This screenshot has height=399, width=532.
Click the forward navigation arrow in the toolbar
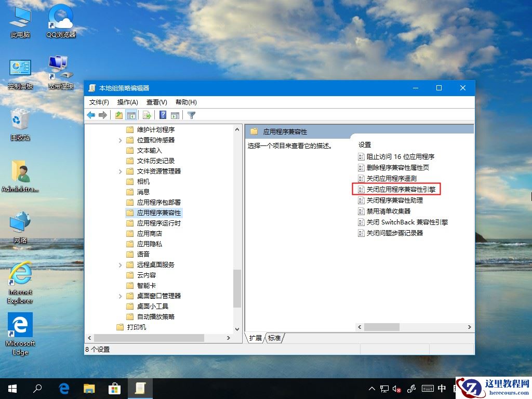point(102,115)
